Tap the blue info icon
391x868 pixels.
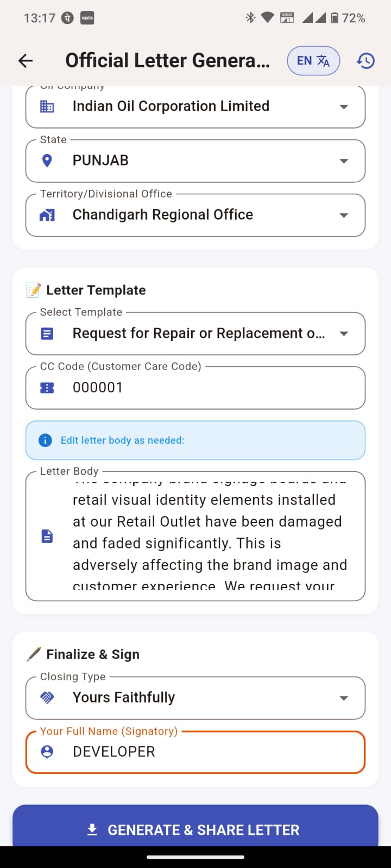click(x=46, y=440)
